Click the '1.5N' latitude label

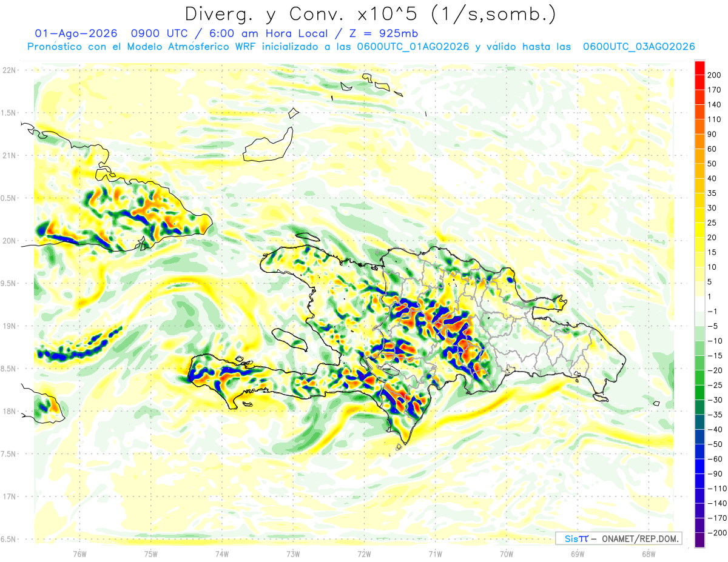coord(9,113)
